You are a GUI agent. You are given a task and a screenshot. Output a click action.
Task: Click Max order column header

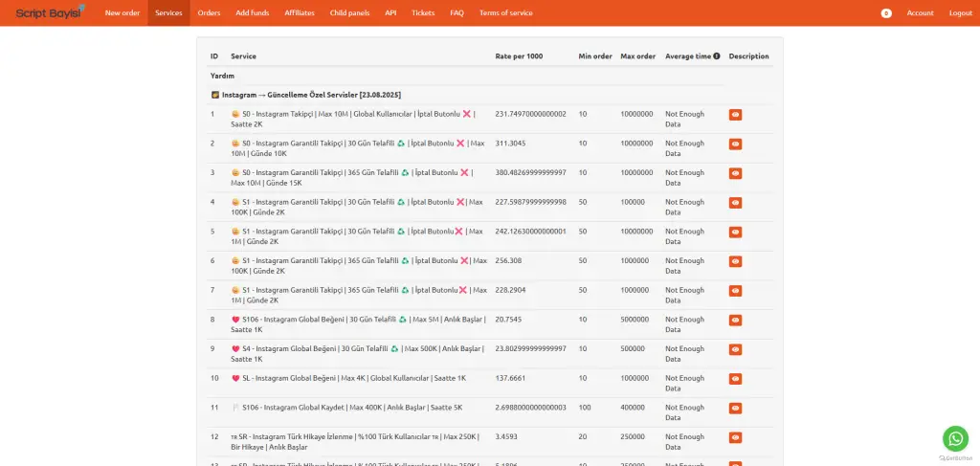(x=637, y=56)
